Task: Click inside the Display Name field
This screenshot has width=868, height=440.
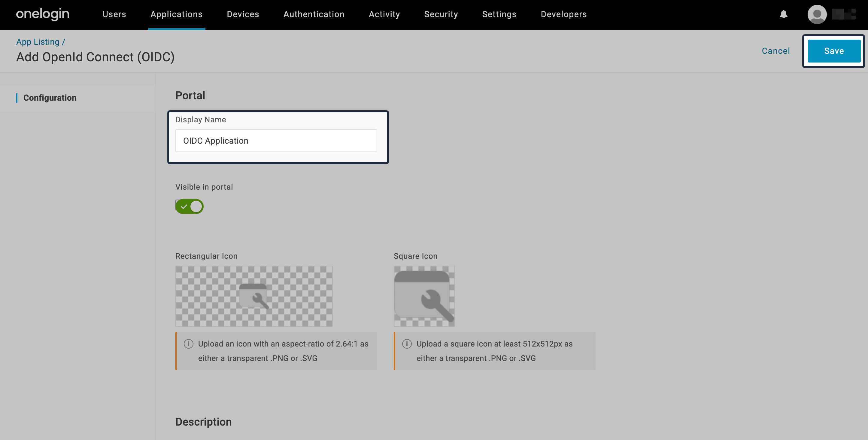Action: point(276,141)
